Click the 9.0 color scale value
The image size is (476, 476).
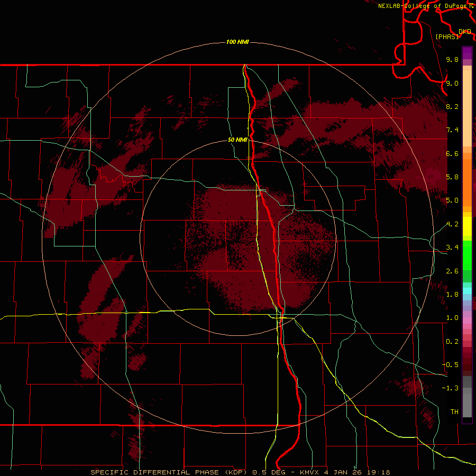pos(452,83)
